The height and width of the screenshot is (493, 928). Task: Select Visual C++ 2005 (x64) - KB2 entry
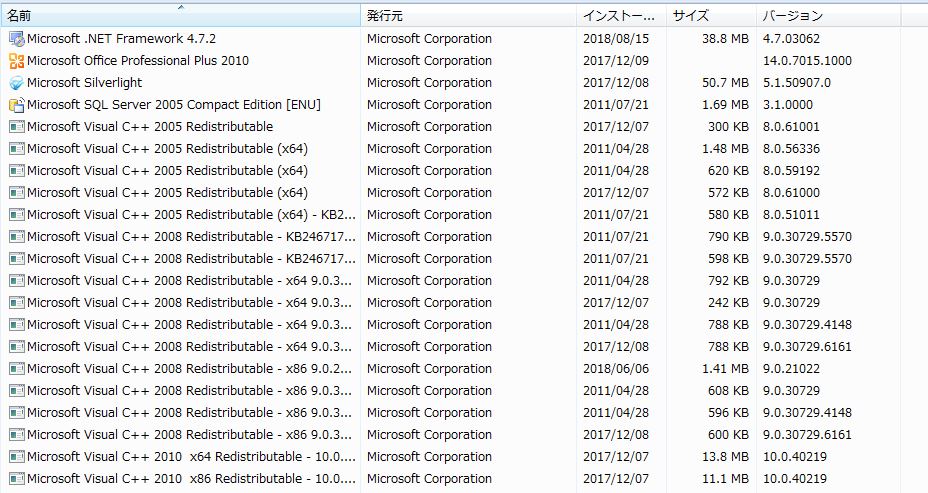tap(191, 215)
